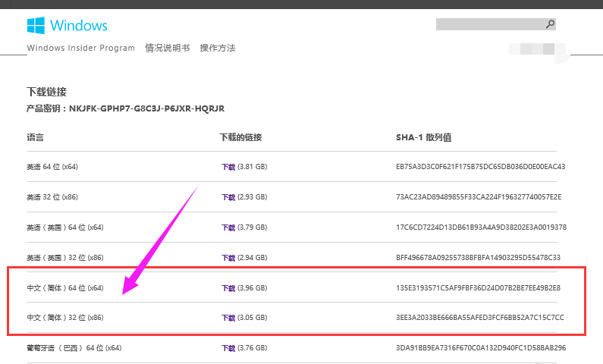Download 葡萄牙语（巴西）64 位 3.76 GB
The image size is (603, 364).
click(228, 348)
